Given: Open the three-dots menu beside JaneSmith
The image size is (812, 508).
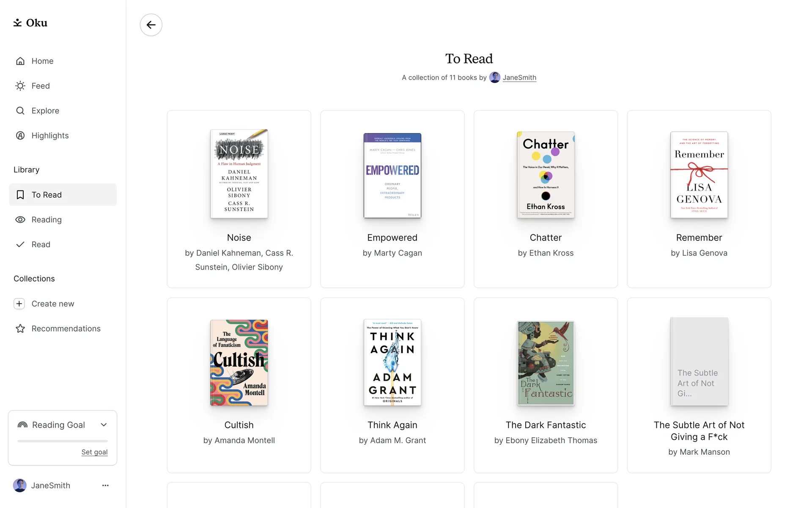Looking at the screenshot, I should (x=105, y=486).
